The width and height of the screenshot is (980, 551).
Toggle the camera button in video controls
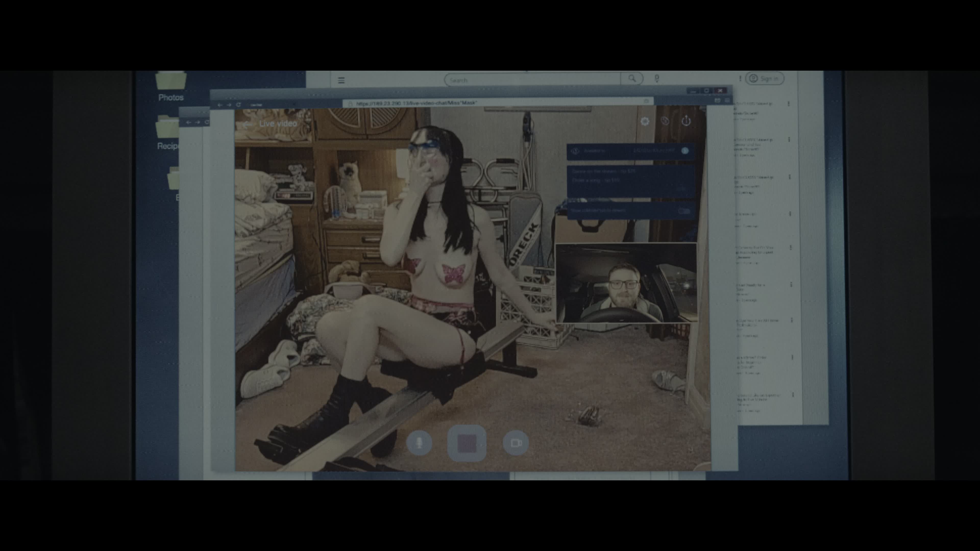coord(516,443)
